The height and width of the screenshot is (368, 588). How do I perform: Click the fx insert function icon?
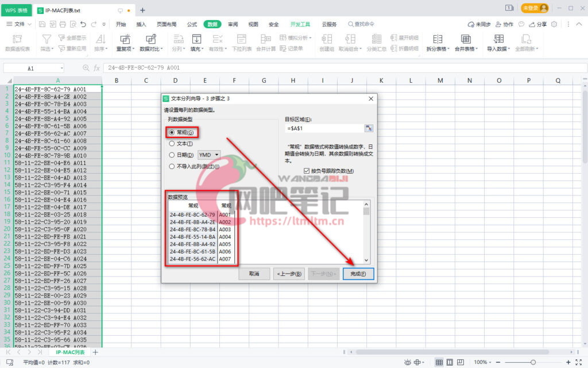[96, 68]
